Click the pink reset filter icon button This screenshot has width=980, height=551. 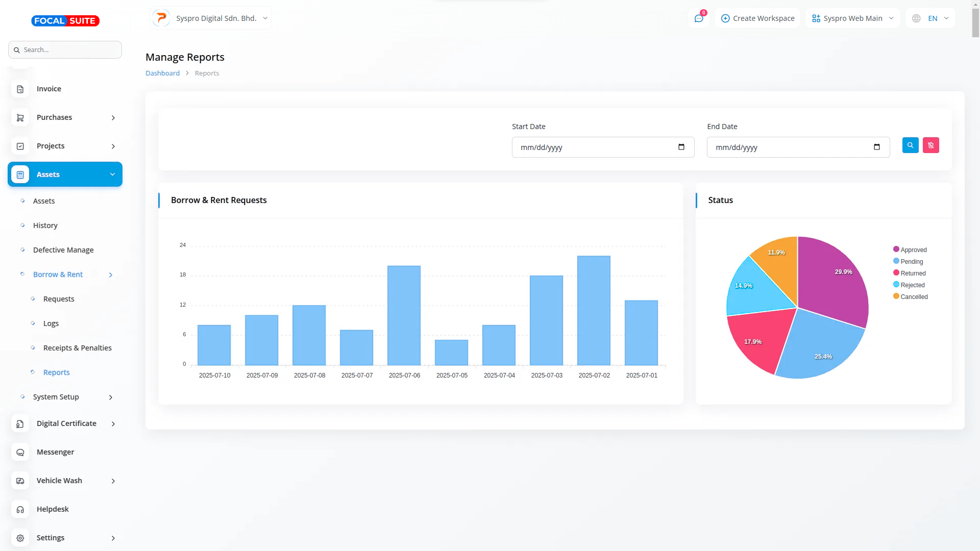click(930, 145)
